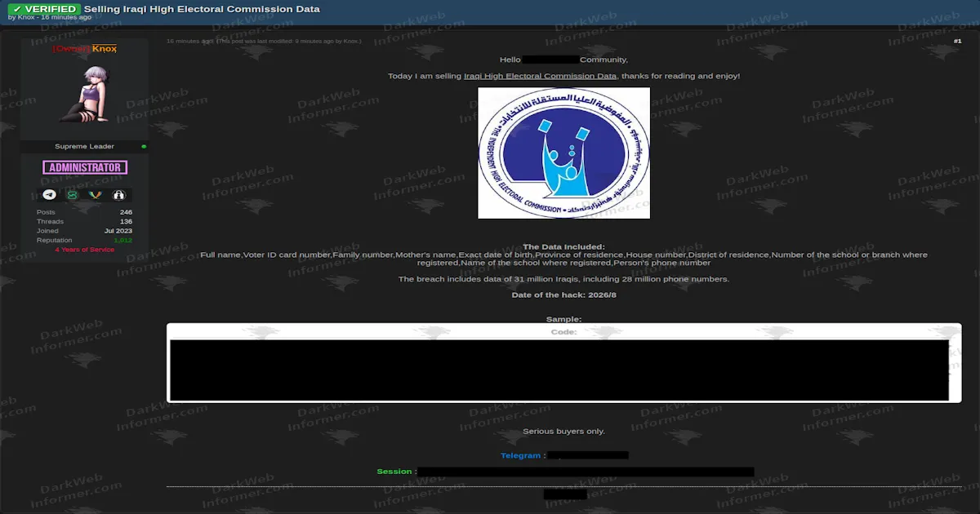Open the Iraqi High Electoral Commission Data link

(x=540, y=76)
